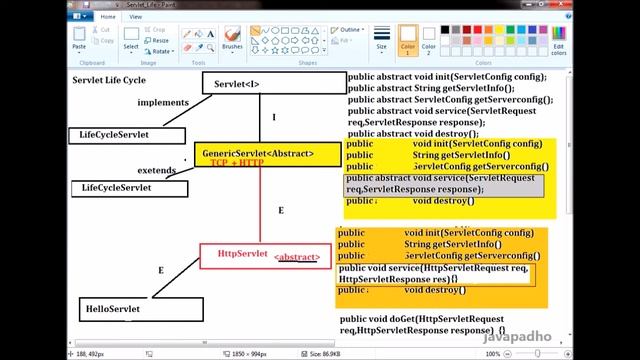This screenshot has height=360, width=640.
Task: Select the Text tool
Action: [x=211, y=34]
